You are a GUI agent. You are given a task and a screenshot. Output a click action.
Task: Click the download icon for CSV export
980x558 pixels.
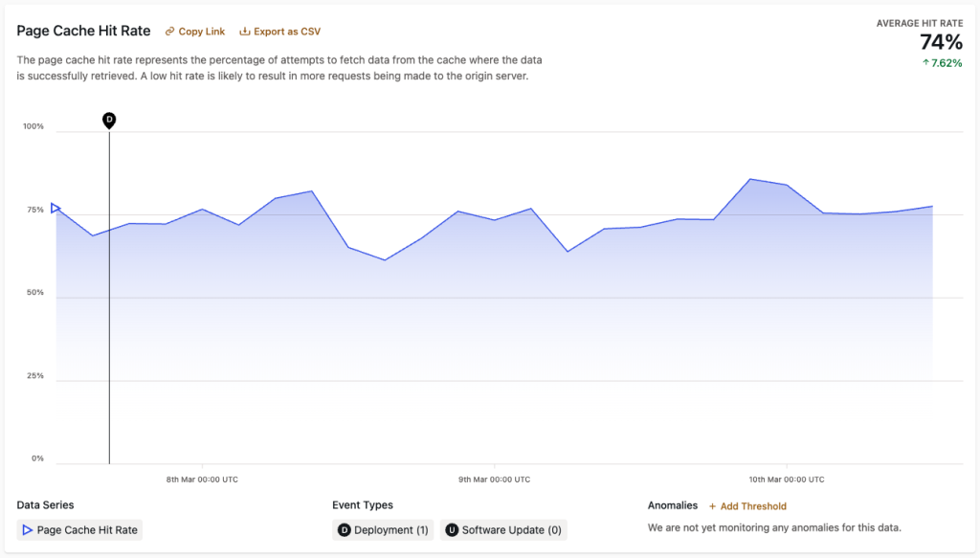point(245,32)
